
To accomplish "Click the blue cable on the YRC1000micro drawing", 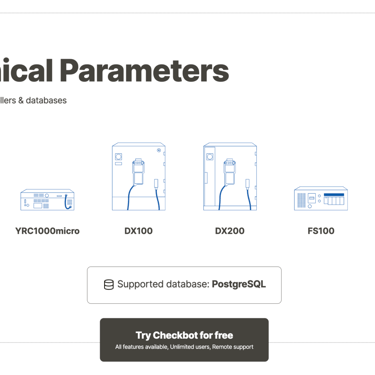I will pyautogui.click(x=69, y=201).
